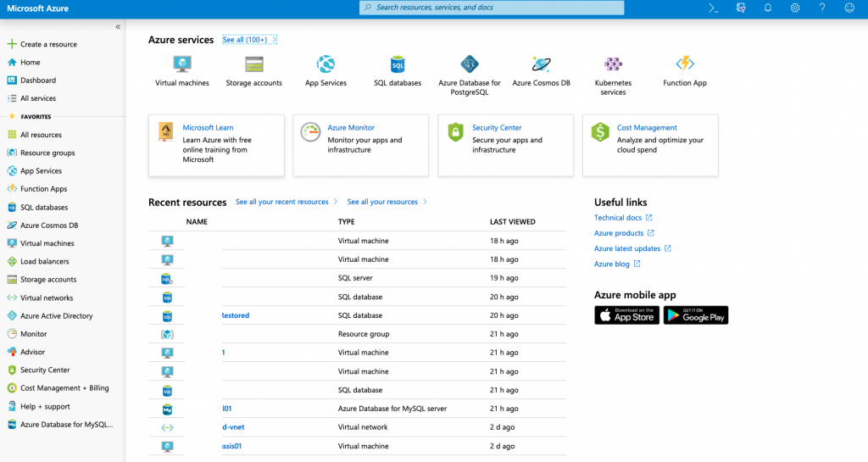Viewport: 868px width, 462px height.
Task: Open the notifications bell
Action: [x=768, y=8]
